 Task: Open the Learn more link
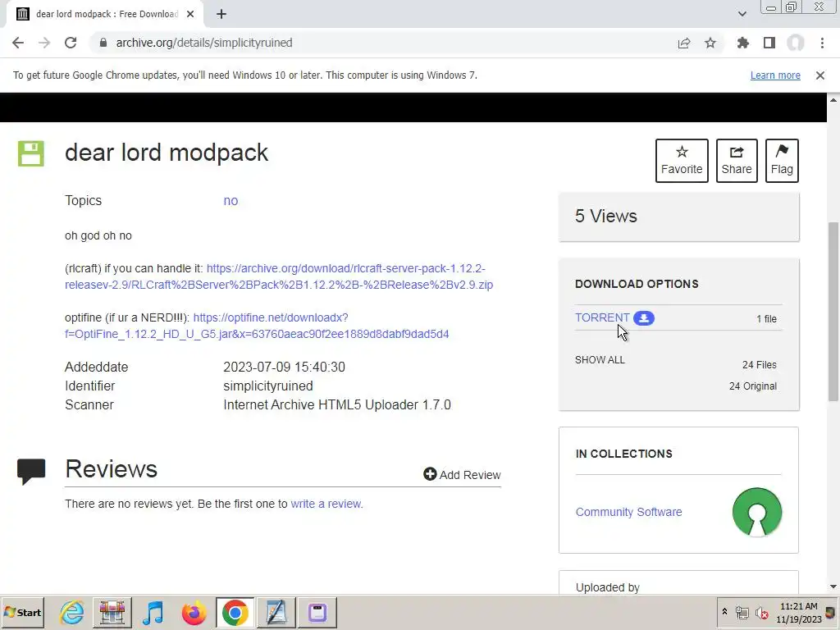[775, 75]
